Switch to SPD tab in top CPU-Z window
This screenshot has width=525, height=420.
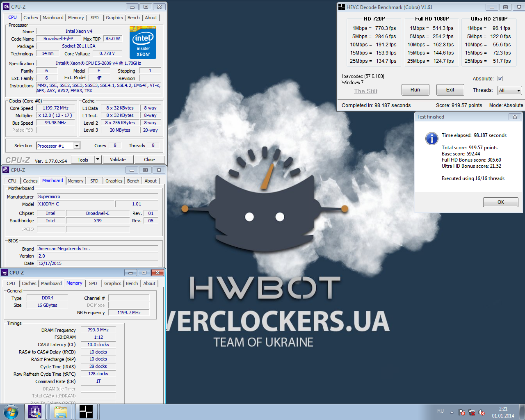[95, 18]
